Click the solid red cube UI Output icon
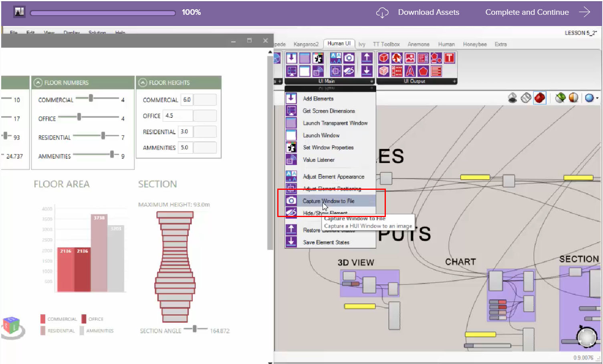Image resolution: width=603 pixels, height=364 pixels. pyautogui.click(x=384, y=58)
